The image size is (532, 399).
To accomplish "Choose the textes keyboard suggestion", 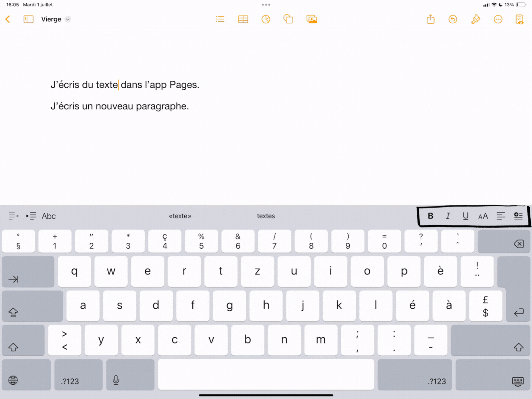I will (x=266, y=216).
